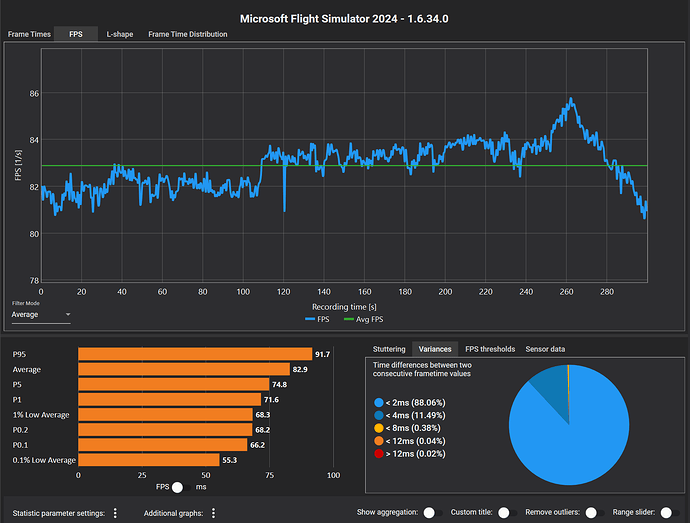The image size is (690, 523).
Task: Open the Sensor data tab
Action: pyautogui.click(x=545, y=349)
